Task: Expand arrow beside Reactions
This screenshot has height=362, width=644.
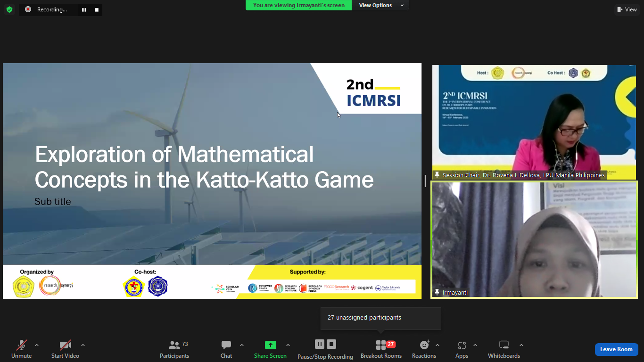Action: click(x=438, y=345)
